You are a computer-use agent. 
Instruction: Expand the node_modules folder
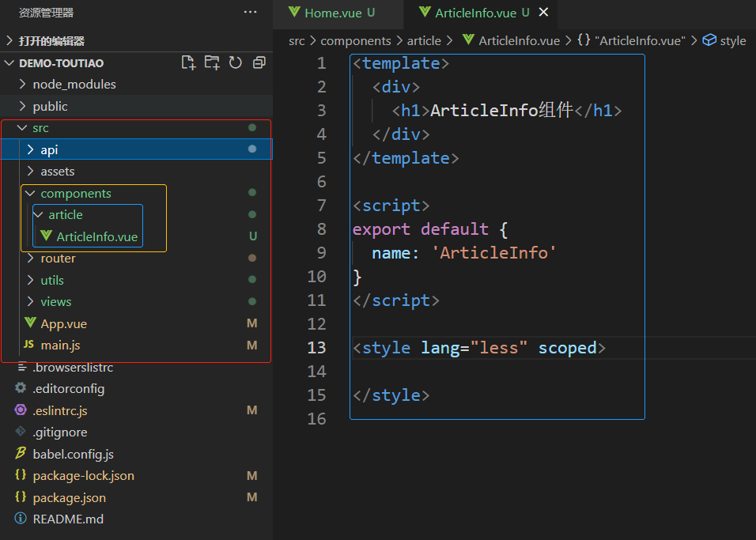point(74,85)
